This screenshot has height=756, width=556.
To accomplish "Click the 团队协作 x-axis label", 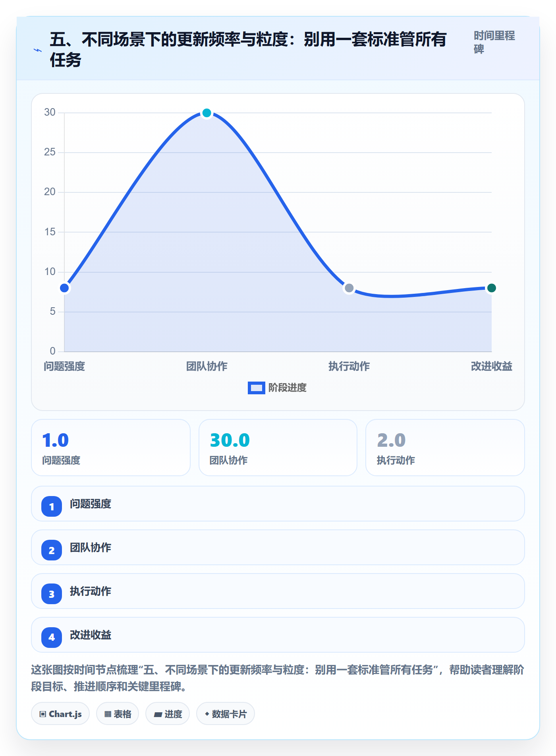I will tap(207, 366).
